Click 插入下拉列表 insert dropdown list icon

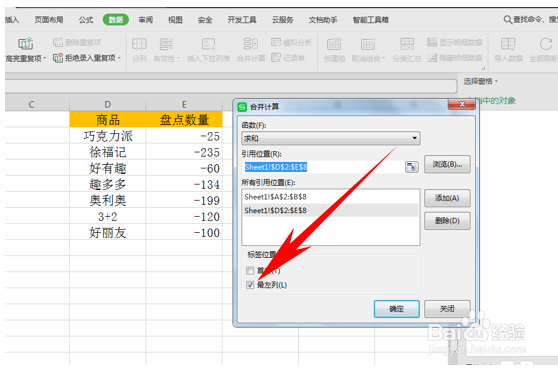click(209, 44)
